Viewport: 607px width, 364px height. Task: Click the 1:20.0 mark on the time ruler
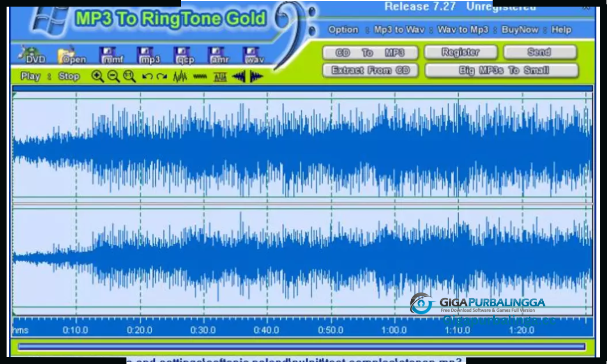pyautogui.click(x=522, y=330)
